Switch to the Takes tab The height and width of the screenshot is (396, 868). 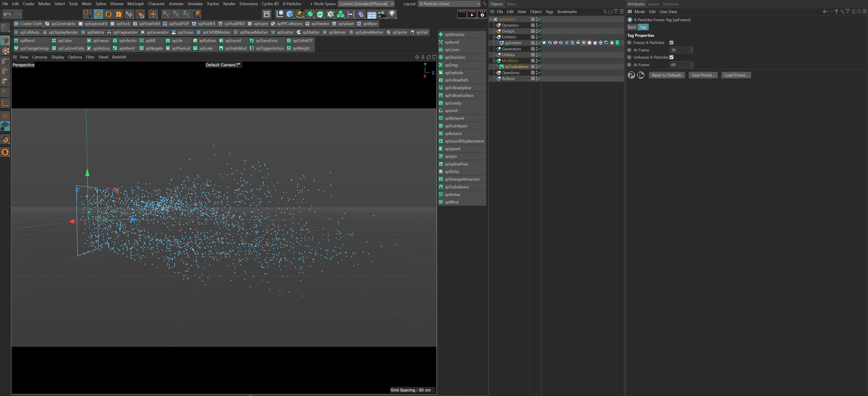[x=511, y=4]
